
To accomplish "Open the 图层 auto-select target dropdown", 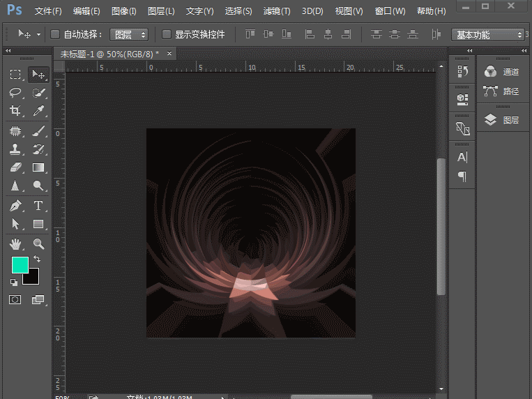I will click(x=129, y=34).
